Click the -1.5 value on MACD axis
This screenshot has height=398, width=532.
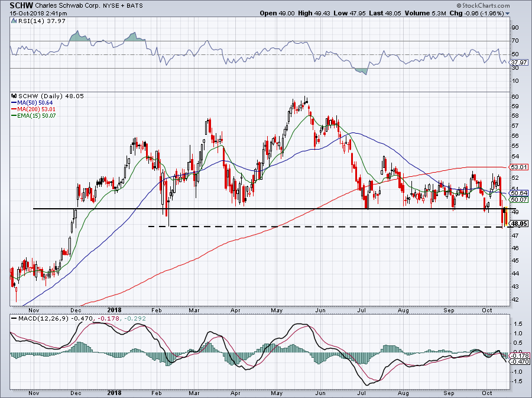coord(517,381)
